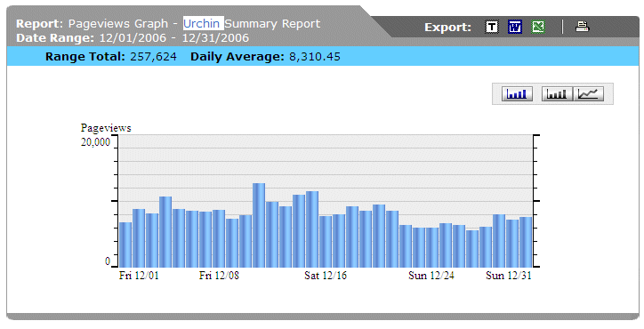
Task: Switch to the black bar chart style
Action: [x=557, y=94]
